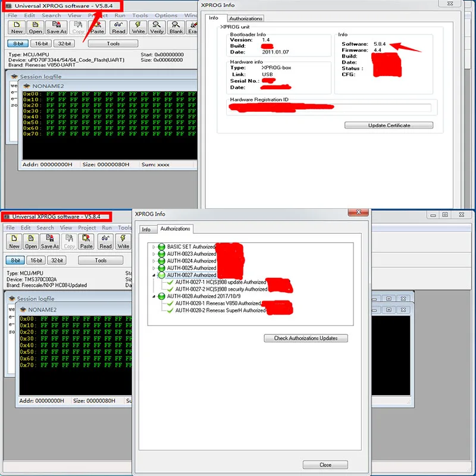Click Read icon in lower toolbar
This screenshot has height=476, width=476.
105,242
